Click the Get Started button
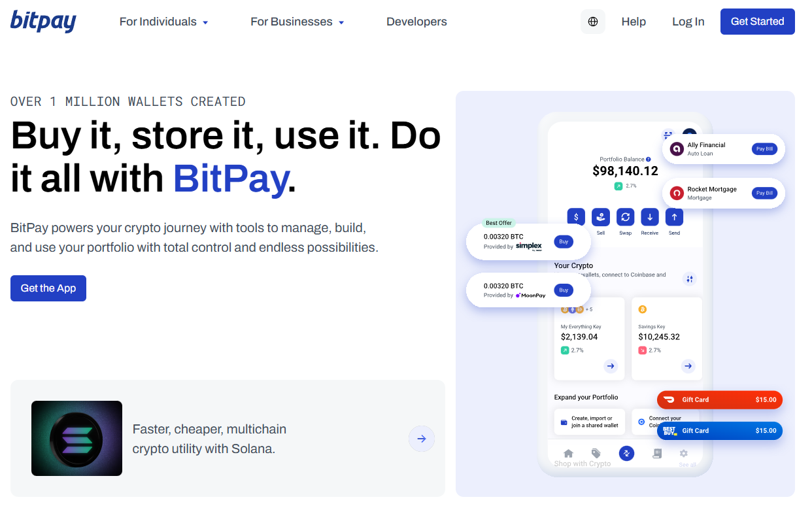The height and width of the screenshot is (508, 812). tap(757, 22)
